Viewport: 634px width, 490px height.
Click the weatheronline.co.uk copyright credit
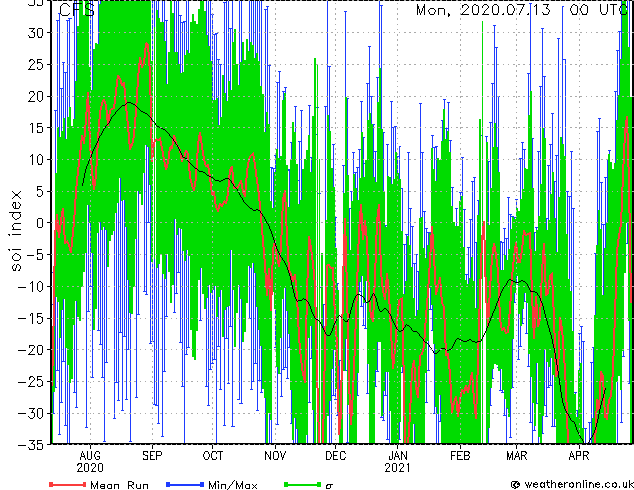[x=572, y=484]
